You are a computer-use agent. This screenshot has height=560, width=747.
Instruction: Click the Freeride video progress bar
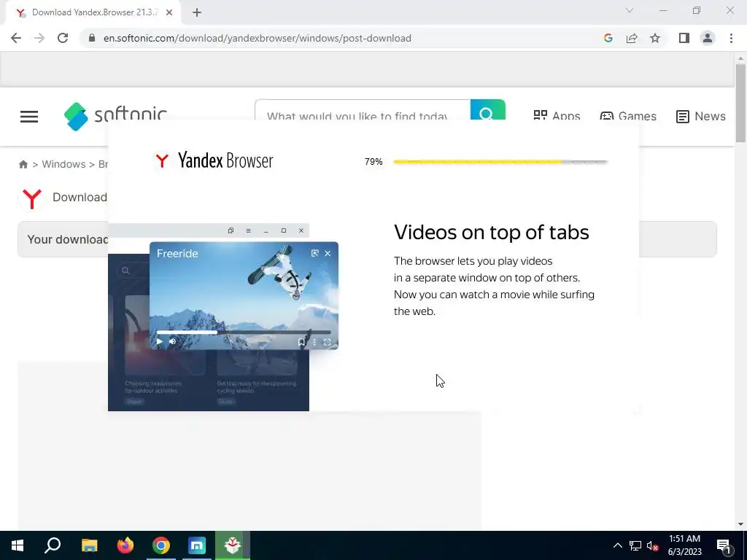pyautogui.click(x=244, y=332)
